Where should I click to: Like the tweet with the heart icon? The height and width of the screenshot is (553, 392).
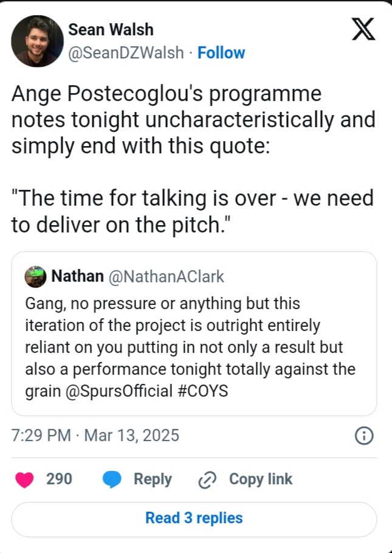click(x=25, y=479)
